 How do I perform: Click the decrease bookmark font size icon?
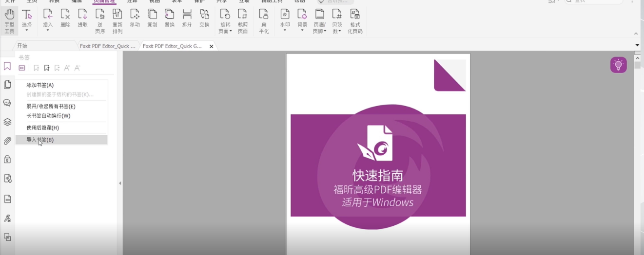pyautogui.click(x=77, y=68)
